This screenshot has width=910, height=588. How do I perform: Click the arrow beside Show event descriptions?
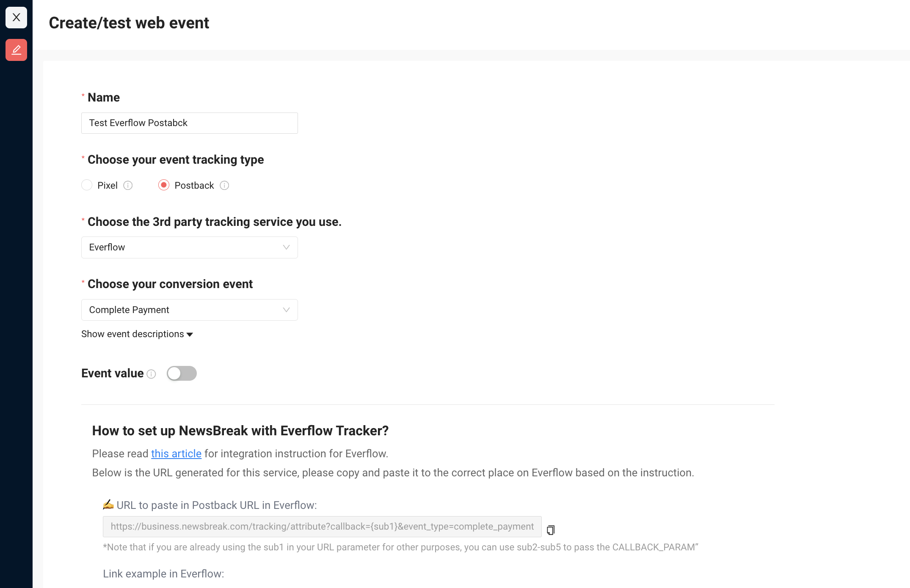pos(190,335)
